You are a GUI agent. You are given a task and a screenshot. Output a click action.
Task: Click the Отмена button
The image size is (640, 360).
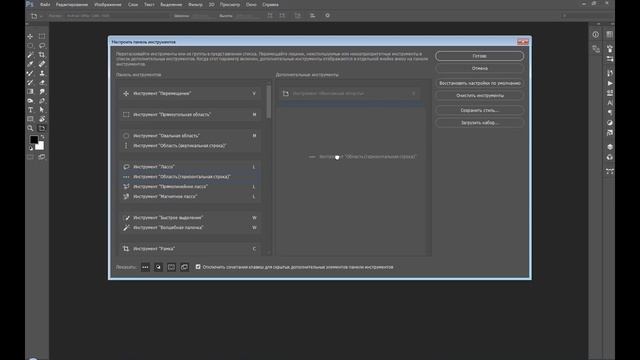pos(479,69)
